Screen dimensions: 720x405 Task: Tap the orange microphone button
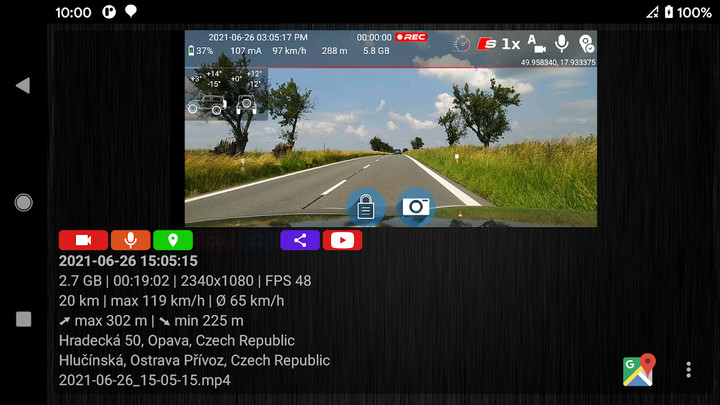[x=130, y=240]
